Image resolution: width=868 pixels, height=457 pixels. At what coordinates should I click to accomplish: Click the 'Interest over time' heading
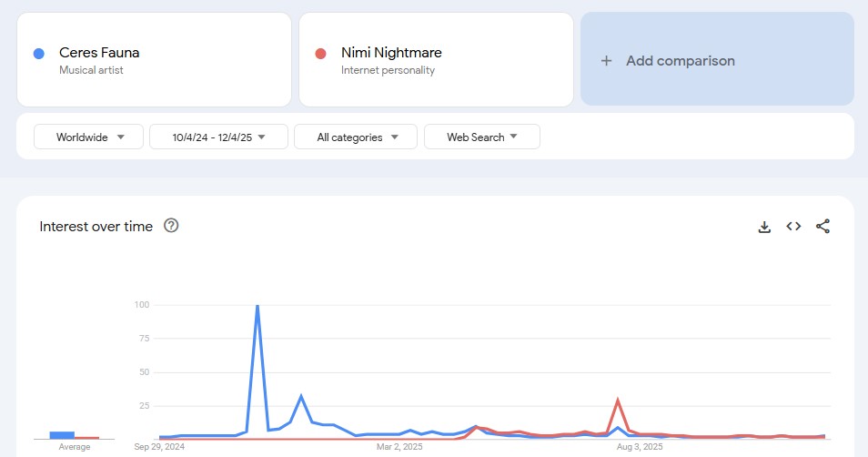pos(96,227)
